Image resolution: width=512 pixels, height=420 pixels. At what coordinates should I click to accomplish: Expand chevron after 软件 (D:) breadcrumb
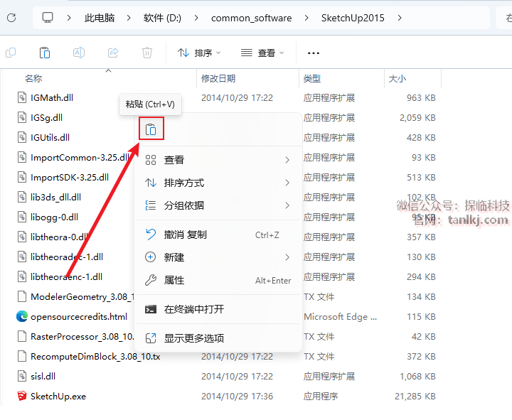[x=196, y=18]
